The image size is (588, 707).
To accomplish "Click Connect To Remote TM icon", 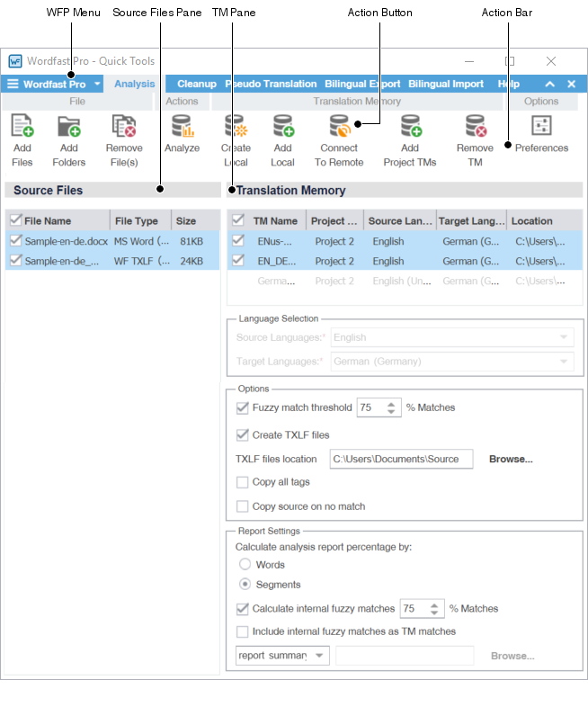I will click(x=340, y=125).
